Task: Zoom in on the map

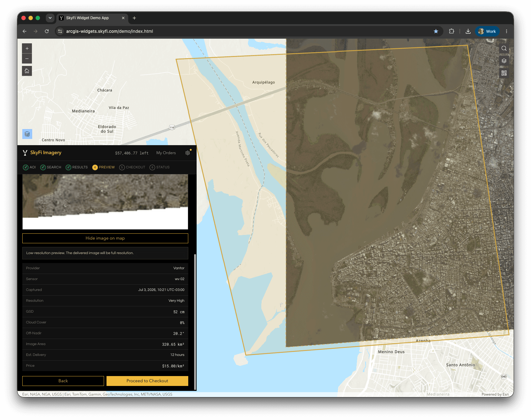Action: (x=27, y=48)
